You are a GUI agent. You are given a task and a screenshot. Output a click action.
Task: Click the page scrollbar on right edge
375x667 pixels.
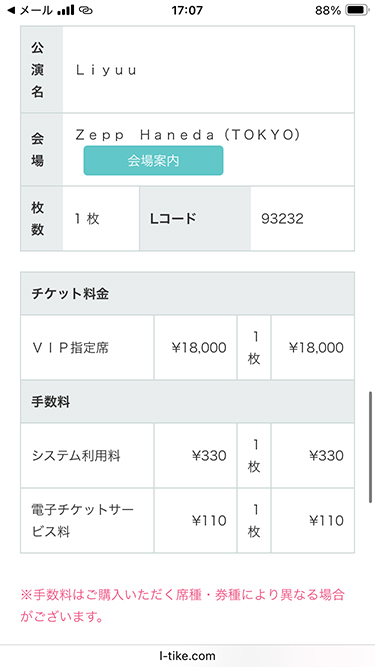(371, 447)
